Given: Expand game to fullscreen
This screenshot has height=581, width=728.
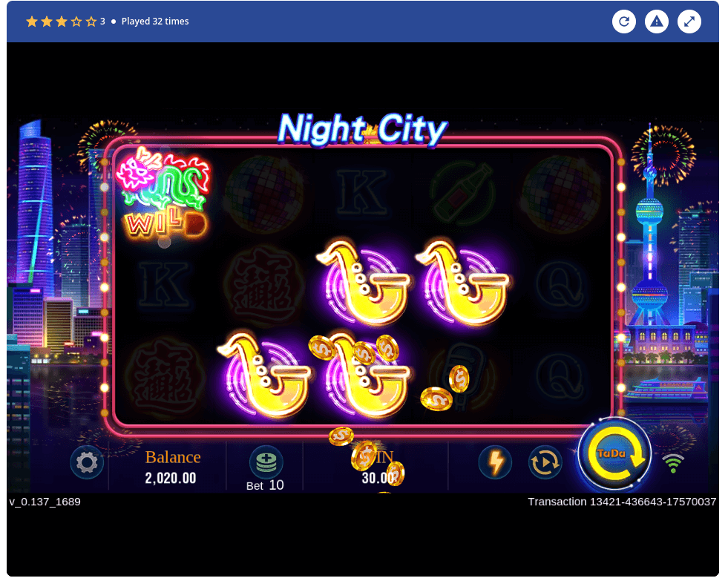Looking at the screenshot, I should pos(689,22).
